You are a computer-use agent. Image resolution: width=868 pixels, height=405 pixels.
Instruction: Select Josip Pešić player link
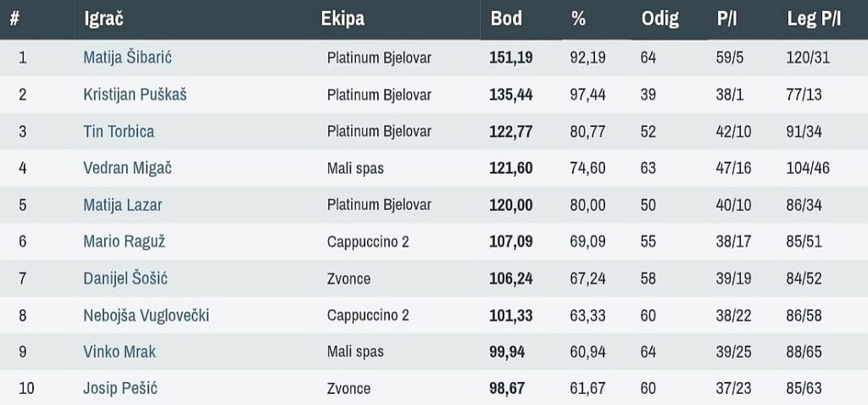(x=120, y=388)
